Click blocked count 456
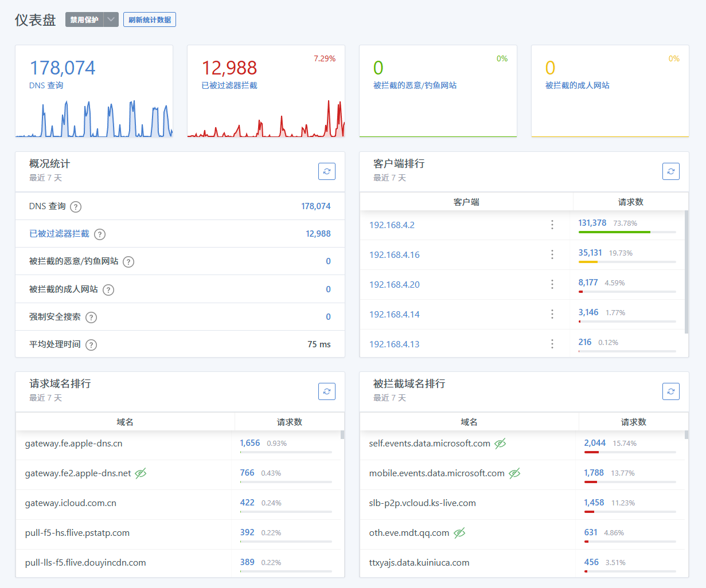The width and height of the screenshot is (706, 588). 591,562
